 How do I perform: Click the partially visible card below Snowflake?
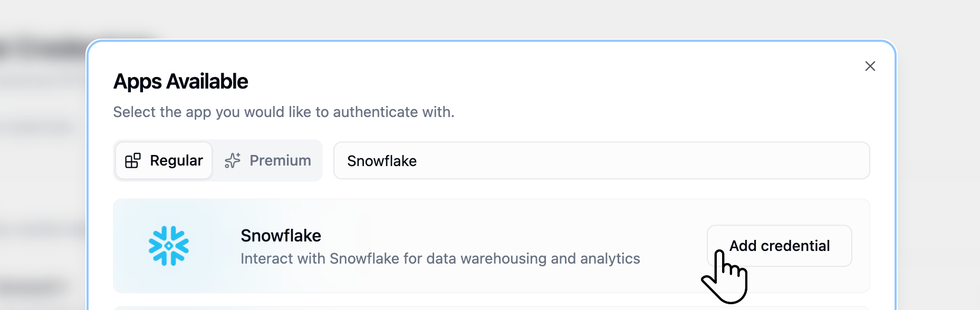click(491, 308)
